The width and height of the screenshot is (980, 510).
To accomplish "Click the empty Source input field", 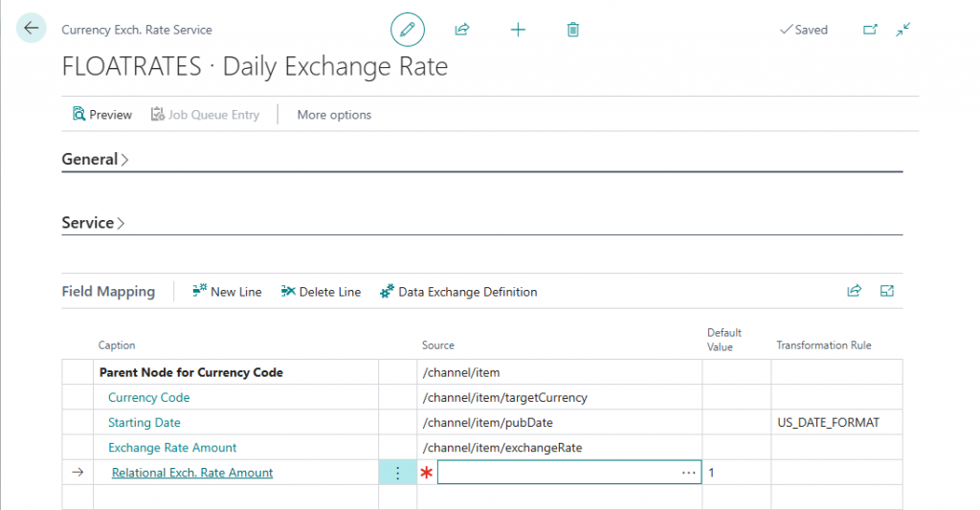I will click(x=557, y=473).
